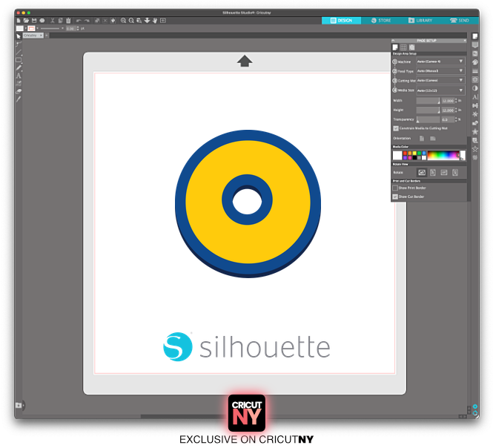Click the Width value field
This screenshot has height=448, width=493.
point(448,101)
